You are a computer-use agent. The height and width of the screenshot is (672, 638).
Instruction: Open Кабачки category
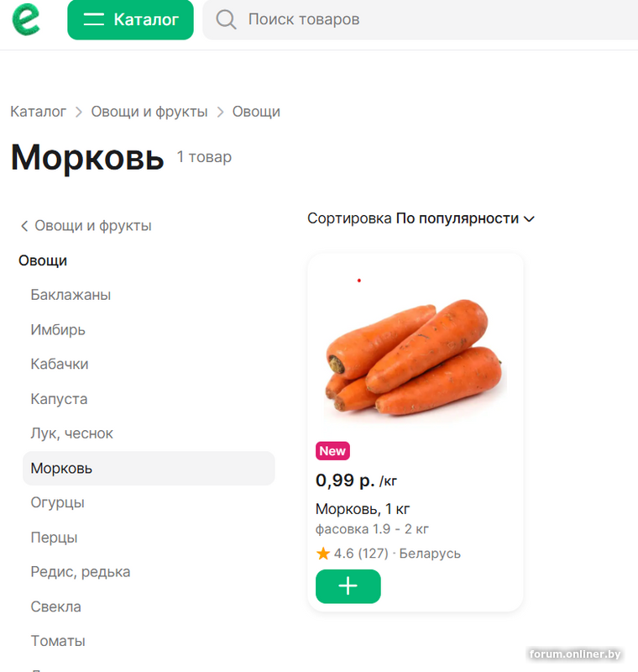[60, 364]
